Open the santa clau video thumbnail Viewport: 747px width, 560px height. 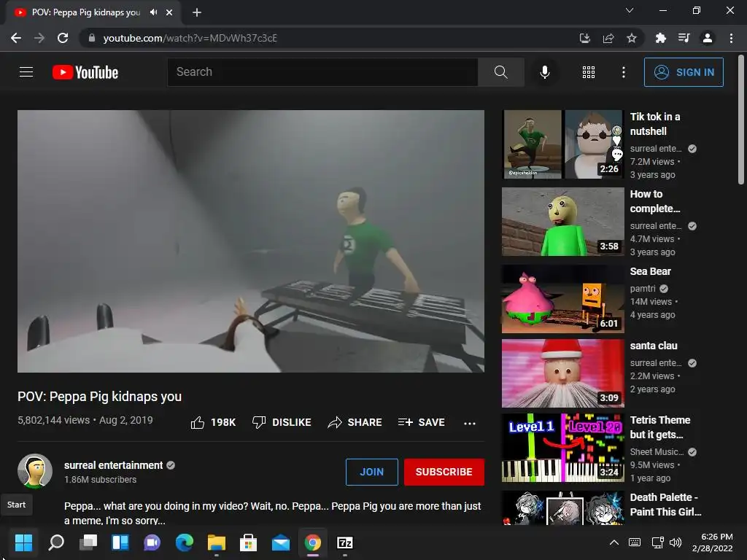point(562,373)
